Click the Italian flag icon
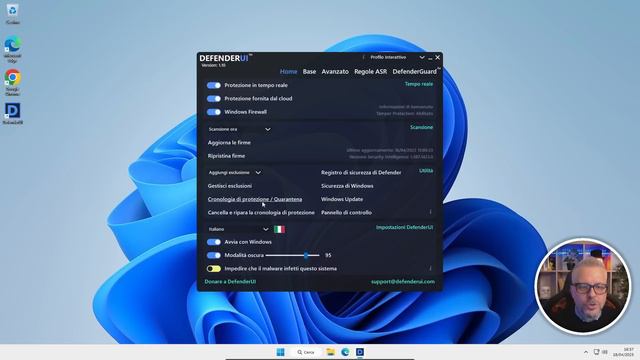This screenshot has height=360, width=640. [x=279, y=229]
